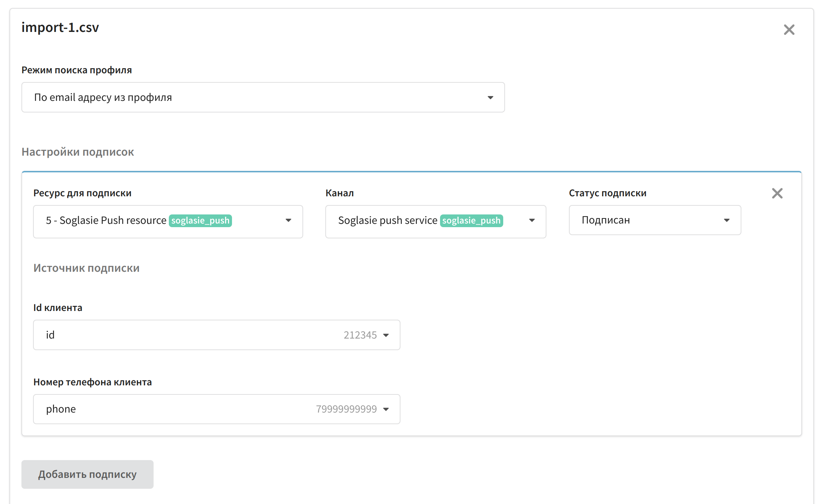Click the caret arrow next to 212345

[386, 335]
